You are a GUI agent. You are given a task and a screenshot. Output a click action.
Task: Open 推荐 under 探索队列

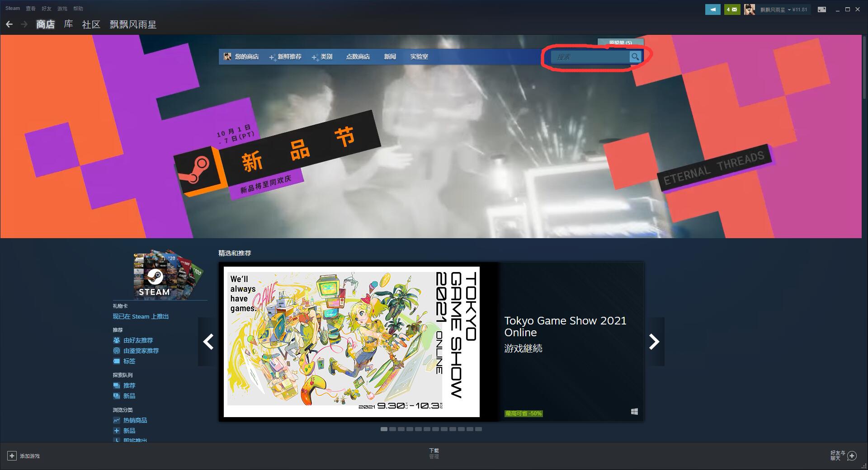(129, 385)
